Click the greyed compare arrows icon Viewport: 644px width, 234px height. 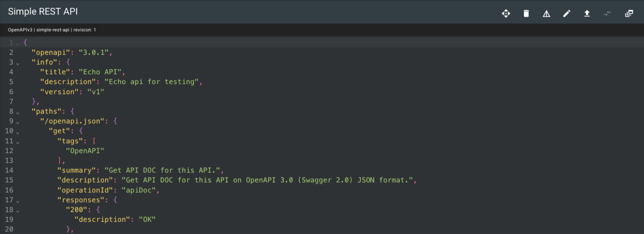coord(607,13)
